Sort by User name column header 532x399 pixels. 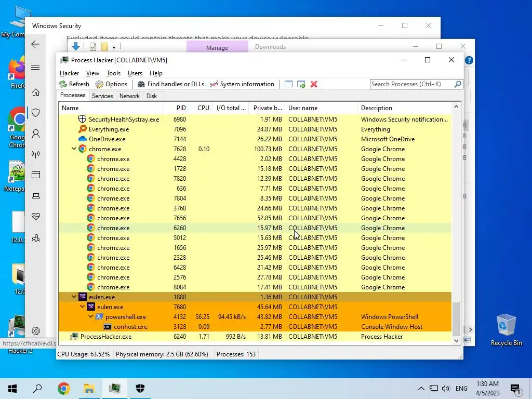pyautogui.click(x=321, y=108)
